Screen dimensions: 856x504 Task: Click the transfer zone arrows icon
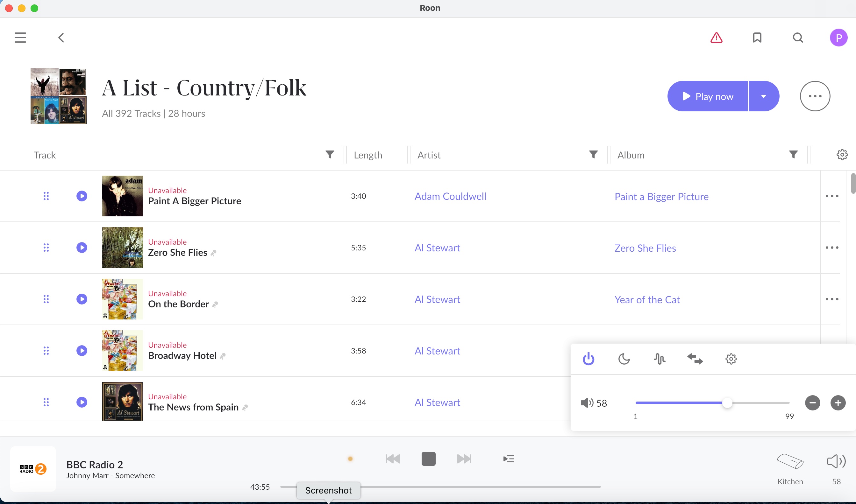pos(695,359)
